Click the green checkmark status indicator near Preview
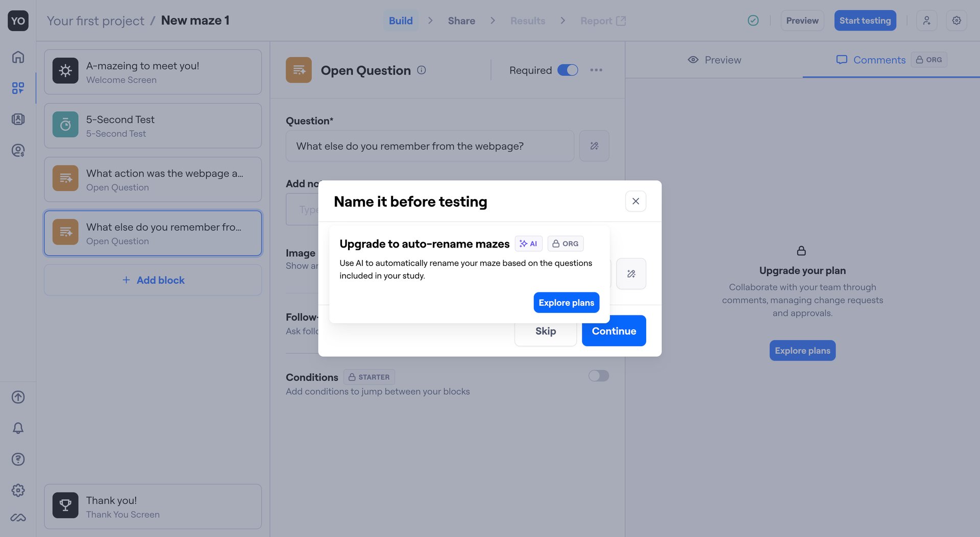 coord(753,20)
